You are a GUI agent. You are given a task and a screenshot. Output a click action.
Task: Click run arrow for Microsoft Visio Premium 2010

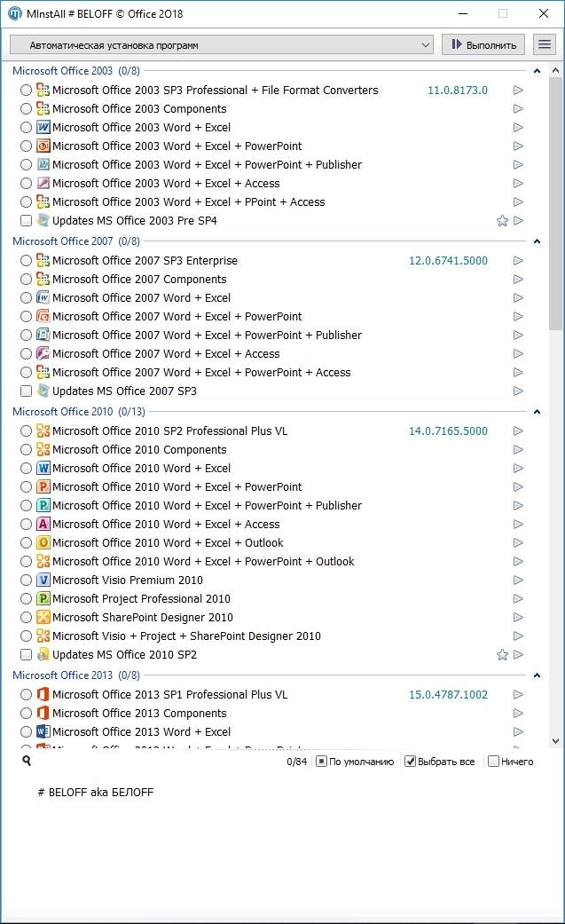pos(518,580)
